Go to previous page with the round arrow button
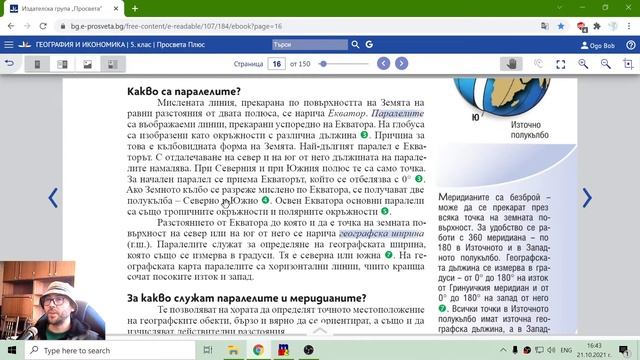Screen dimensions: 640x360 pos(383,64)
